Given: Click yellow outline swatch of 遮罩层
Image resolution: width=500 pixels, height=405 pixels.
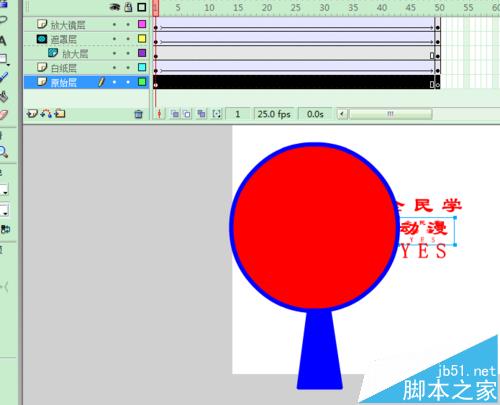Looking at the screenshot, I should (x=142, y=39).
